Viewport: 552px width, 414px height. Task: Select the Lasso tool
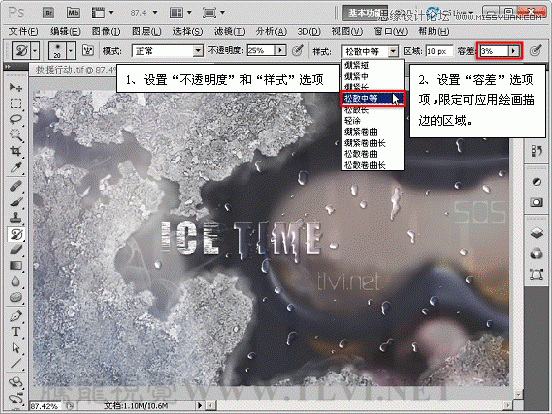coord(15,119)
